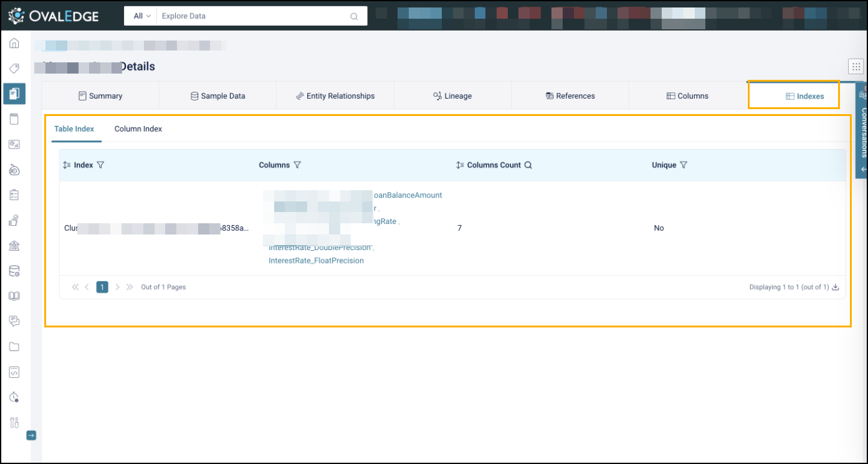The width and height of the screenshot is (868, 464).
Task: Switch to the Summary tab
Action: click(x=100, y=96)
